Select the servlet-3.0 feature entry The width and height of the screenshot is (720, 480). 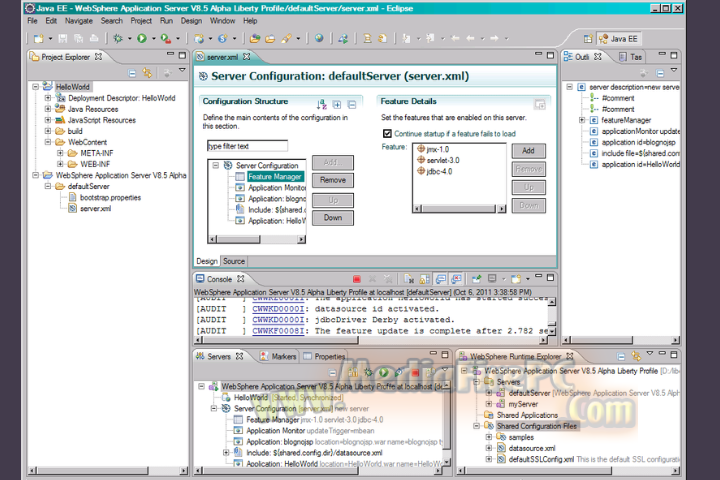point(438,160)
